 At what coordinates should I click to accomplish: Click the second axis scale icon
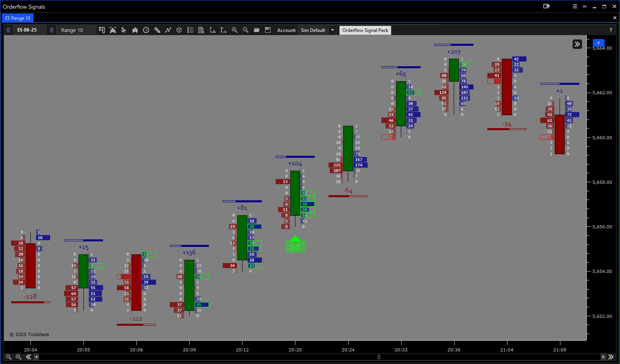224,30
